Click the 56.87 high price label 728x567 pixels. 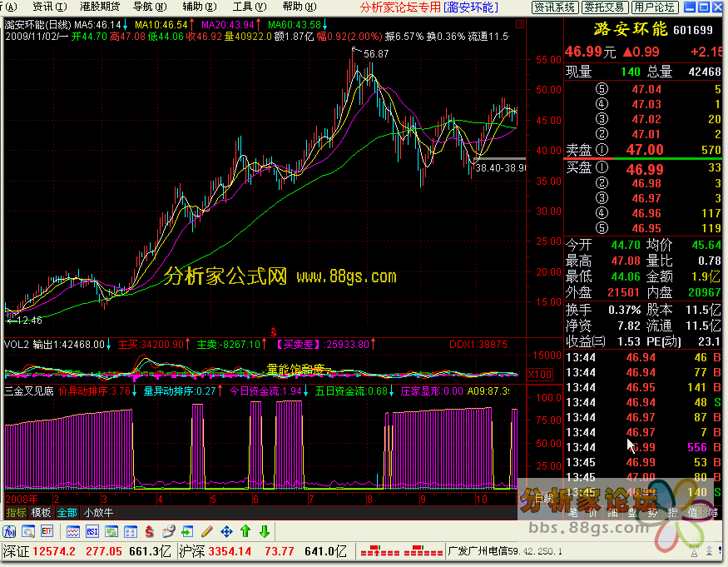(376, 54)
